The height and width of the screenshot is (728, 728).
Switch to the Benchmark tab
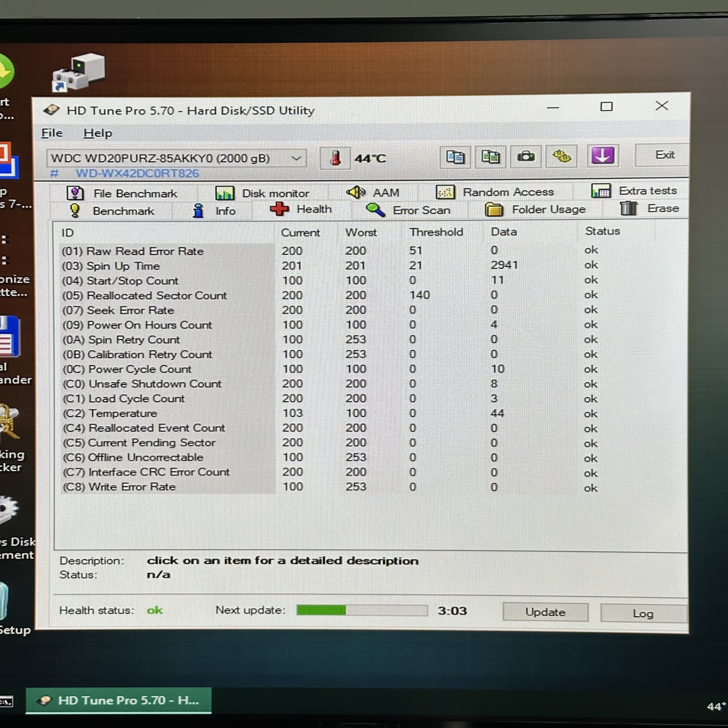tap(112, 211)
